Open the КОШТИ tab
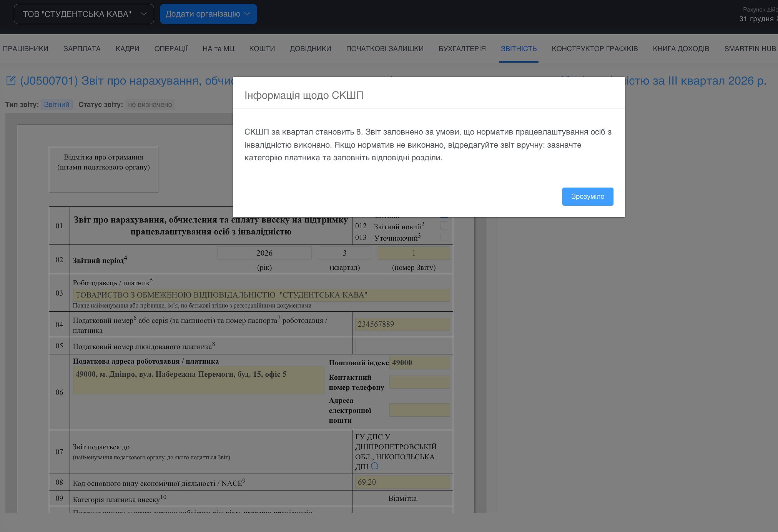 262,49
